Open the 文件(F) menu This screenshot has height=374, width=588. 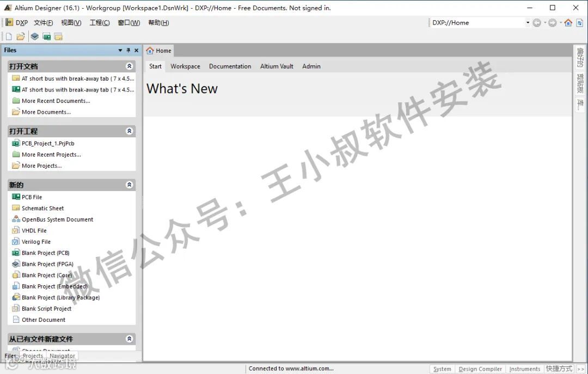click(x=43, y=23)
